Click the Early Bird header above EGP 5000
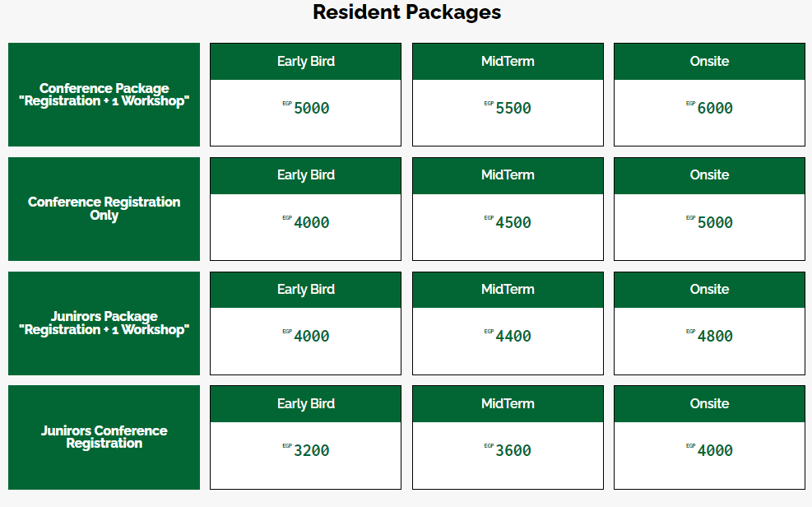 coord(305,62)
